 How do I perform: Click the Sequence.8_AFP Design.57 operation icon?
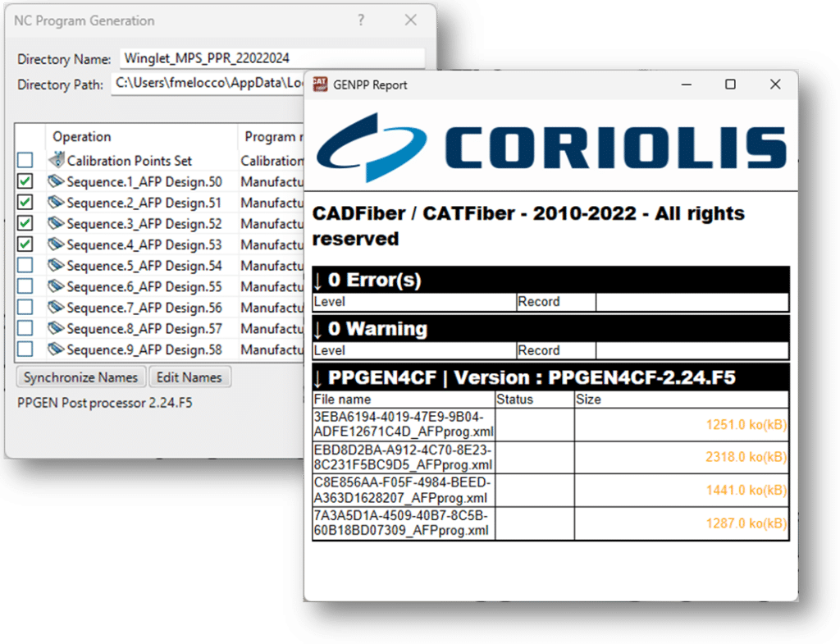pyautogui.click(x=56, y=328)
